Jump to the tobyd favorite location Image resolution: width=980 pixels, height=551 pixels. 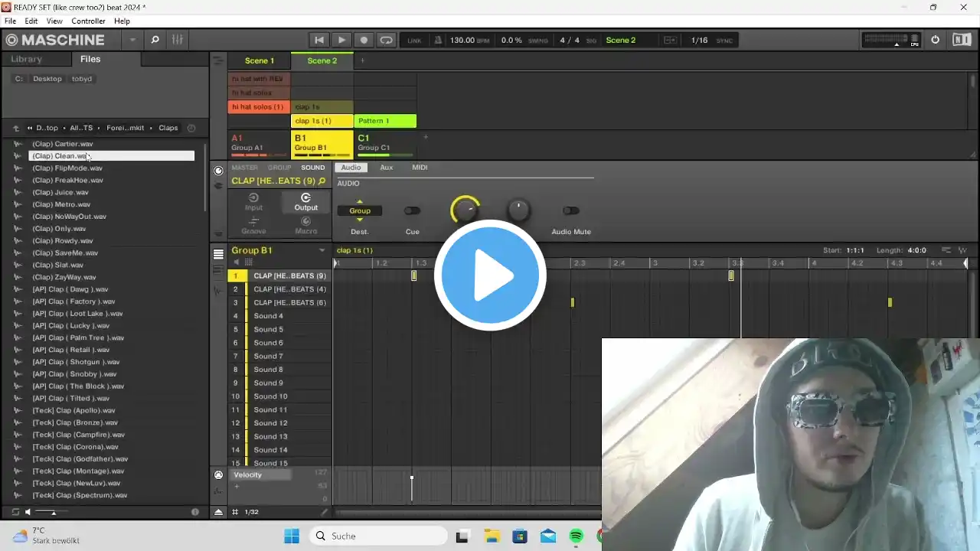click(81, 79)
